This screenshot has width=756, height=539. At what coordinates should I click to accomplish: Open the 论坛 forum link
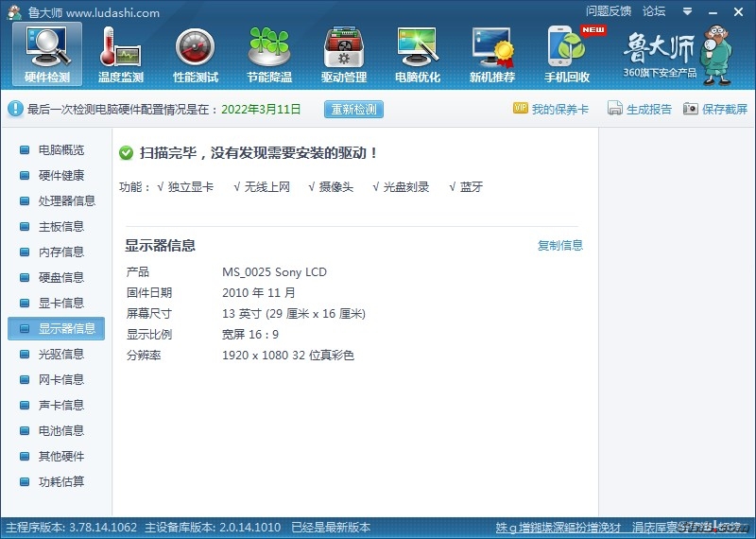tap(654, 11)
